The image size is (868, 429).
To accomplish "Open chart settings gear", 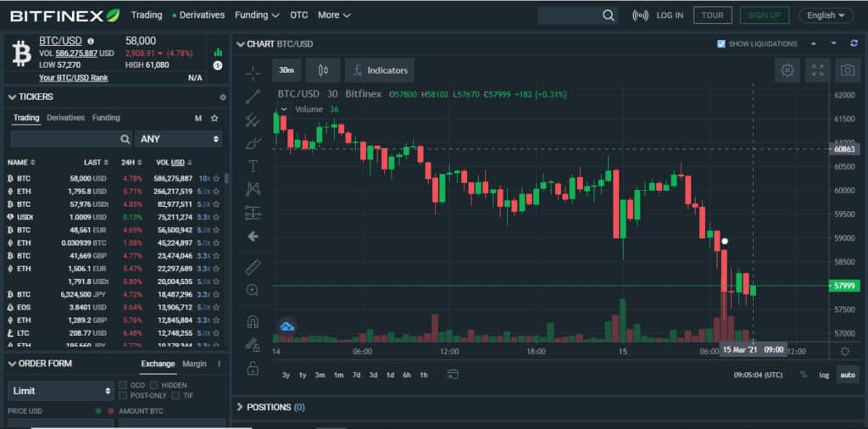I will click(x=787, y=70).
